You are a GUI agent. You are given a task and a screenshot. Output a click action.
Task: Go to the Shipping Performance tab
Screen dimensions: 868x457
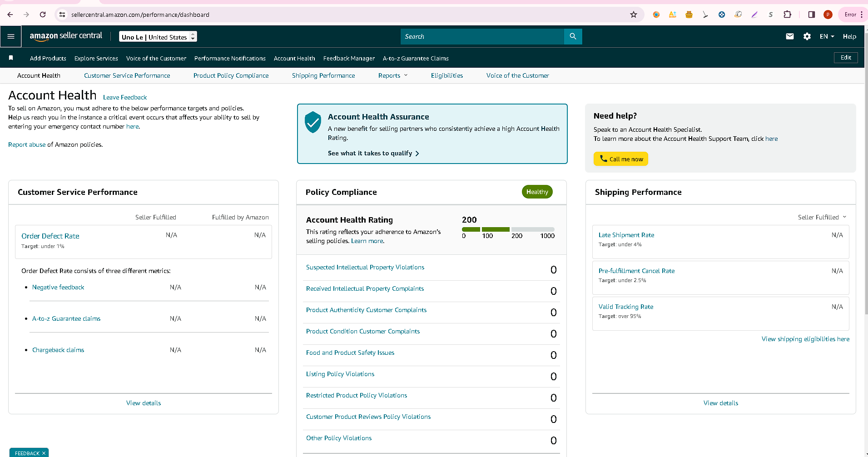pyautogui.click(x=323, y=75)
